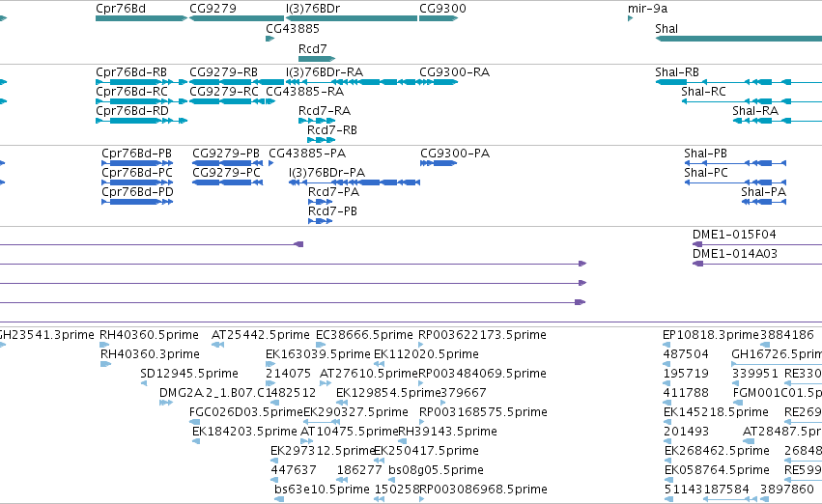Select the EK250417.5prime EST label
Viewport: 822px width, 504px height.
pos(426,452)
